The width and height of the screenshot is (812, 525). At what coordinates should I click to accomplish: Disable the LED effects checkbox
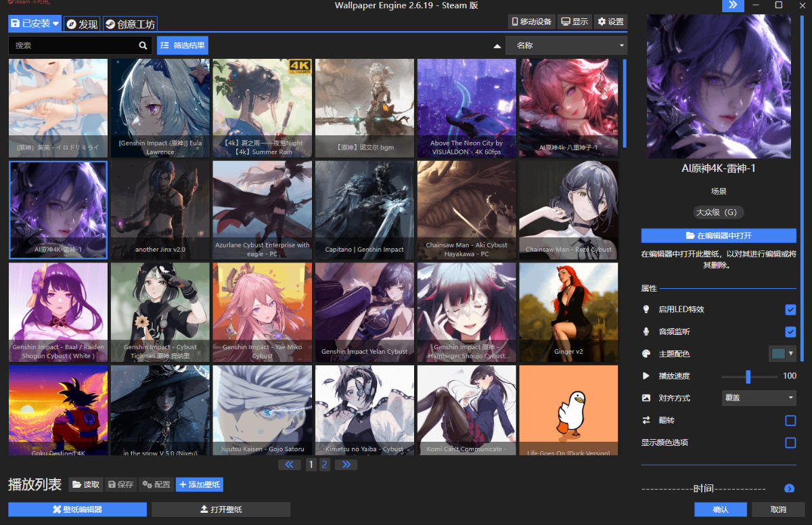790,309
